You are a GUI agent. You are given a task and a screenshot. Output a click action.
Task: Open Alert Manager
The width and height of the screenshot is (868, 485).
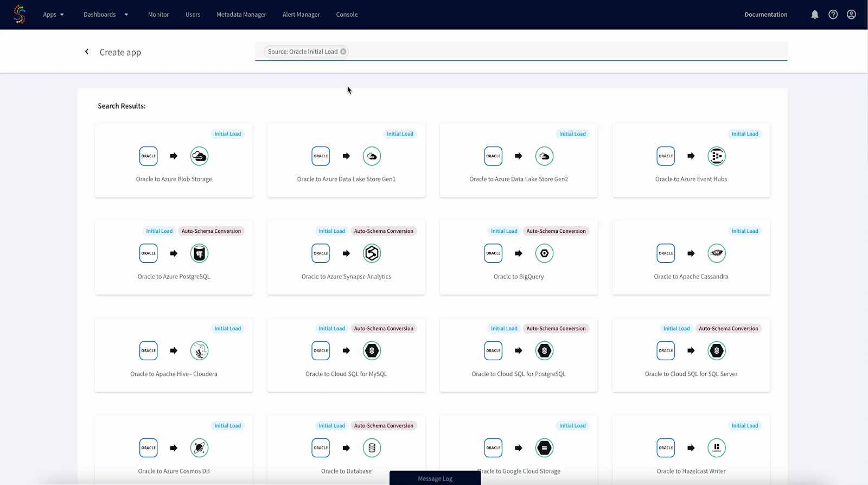(301, 15)
